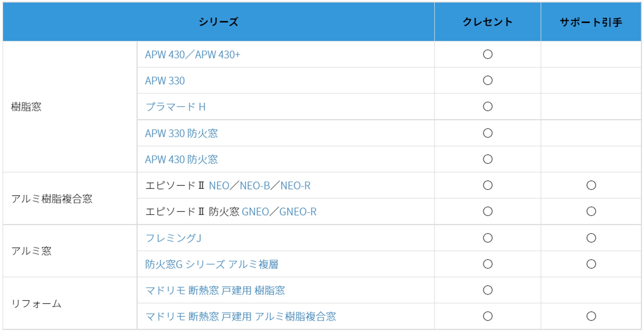
Task: Click サポート引手 circle mark for フレミングJ
Action: 591,238
